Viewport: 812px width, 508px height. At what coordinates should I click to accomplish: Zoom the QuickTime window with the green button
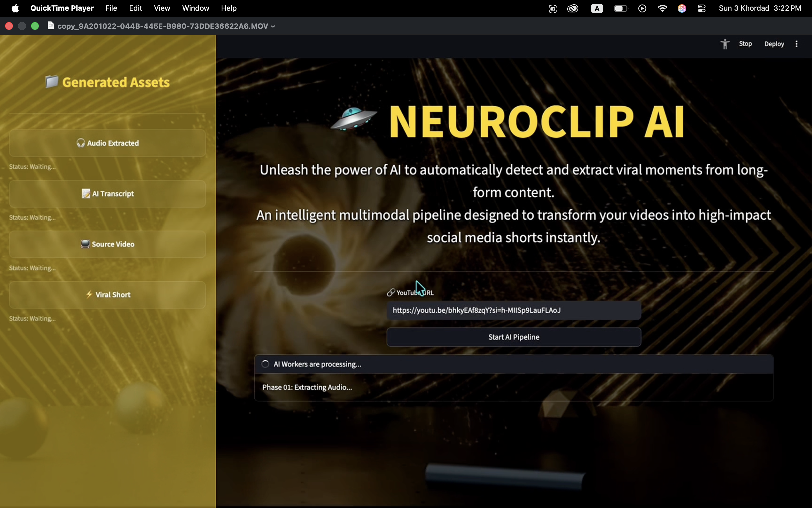click(x=35, y=26)
